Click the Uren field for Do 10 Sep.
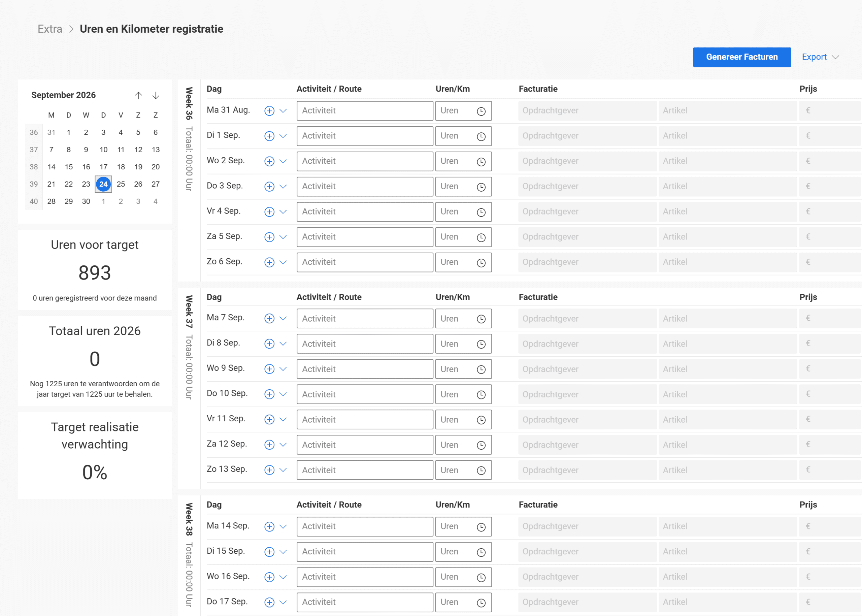 tap(463, 394)
